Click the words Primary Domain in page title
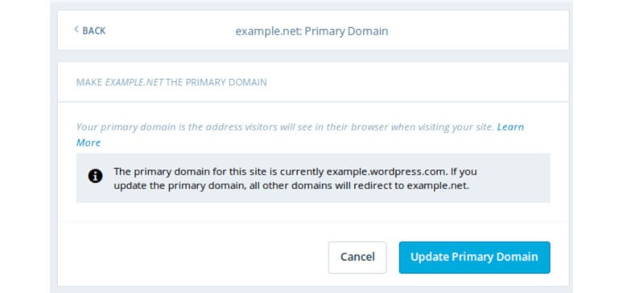Viewport: 644px width, 293px height. coord(347,31)
